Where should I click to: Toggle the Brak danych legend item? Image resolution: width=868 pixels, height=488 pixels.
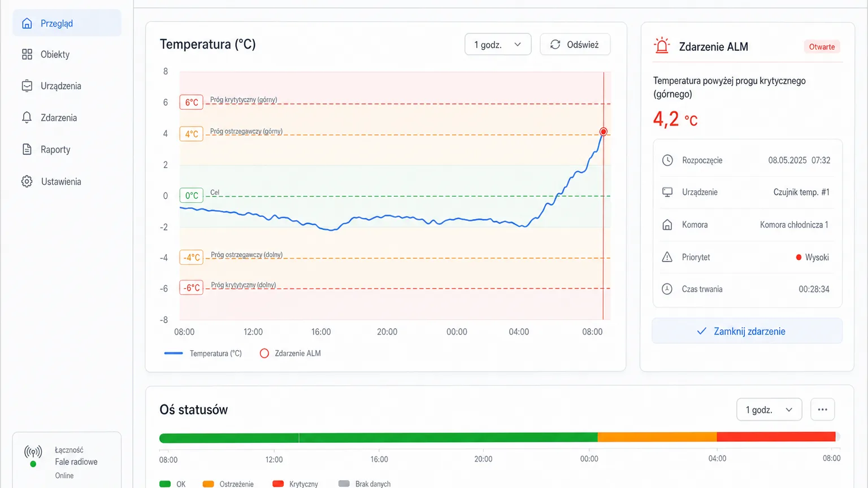coord(364,484)
